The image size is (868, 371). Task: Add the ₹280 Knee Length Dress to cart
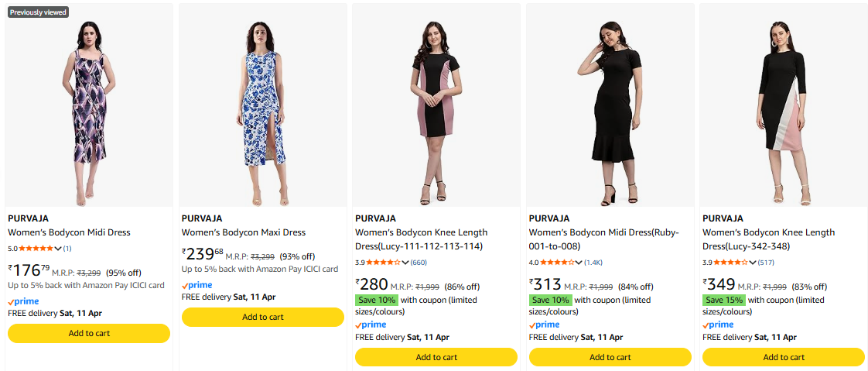click(436, 357)
